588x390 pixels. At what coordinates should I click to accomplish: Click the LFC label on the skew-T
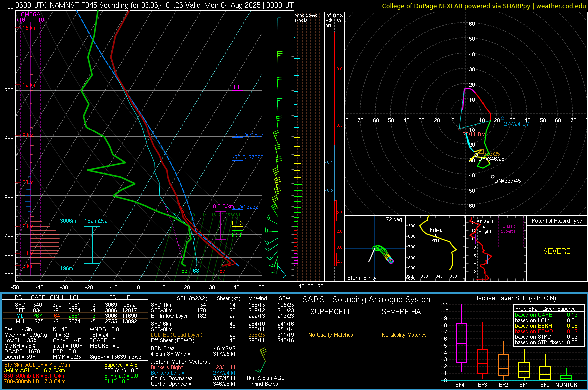coord(238,223)
